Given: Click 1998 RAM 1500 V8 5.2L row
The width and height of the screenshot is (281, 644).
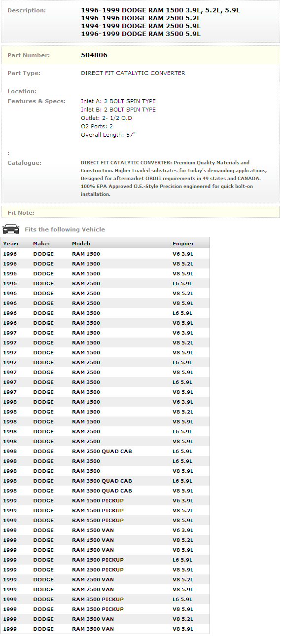Looking at the screenshot, I should (x=105, y=412).
